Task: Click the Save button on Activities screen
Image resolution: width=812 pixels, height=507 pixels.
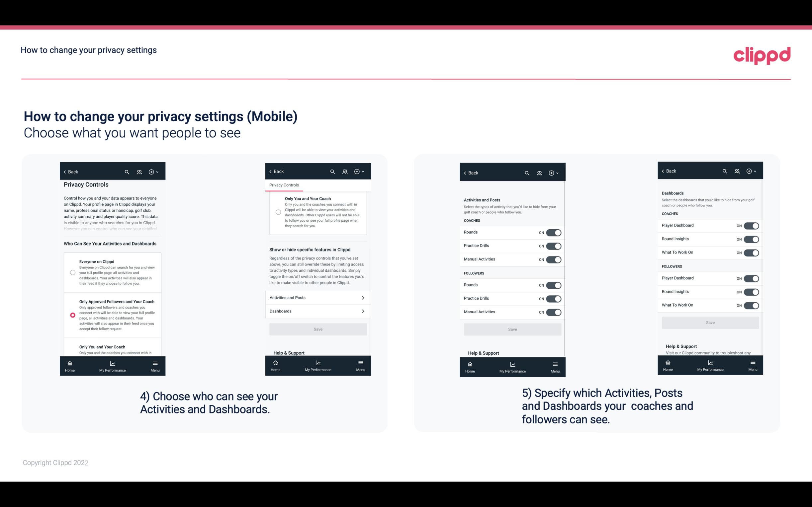Action: (x=512, y=328)
